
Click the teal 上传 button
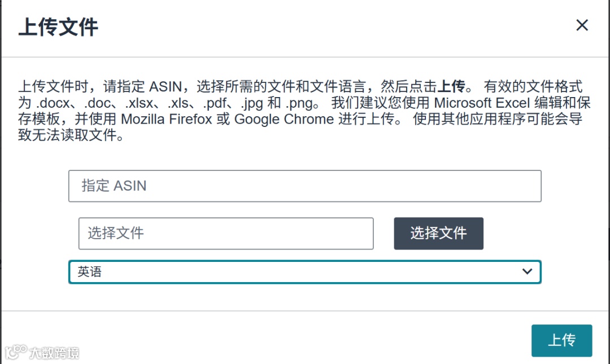pyautogui.click(x=561, y=340)
